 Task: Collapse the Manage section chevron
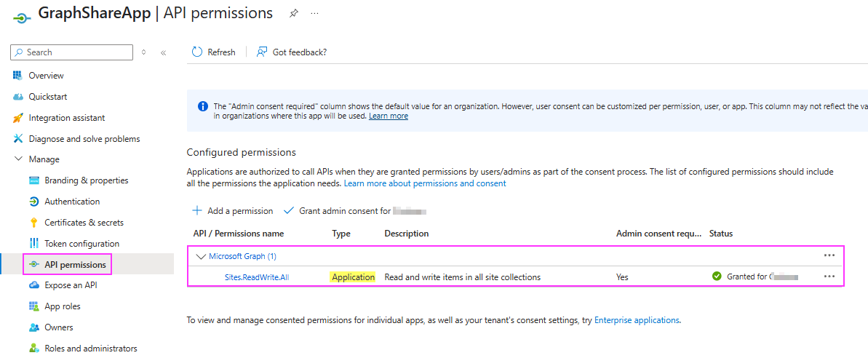17,159
